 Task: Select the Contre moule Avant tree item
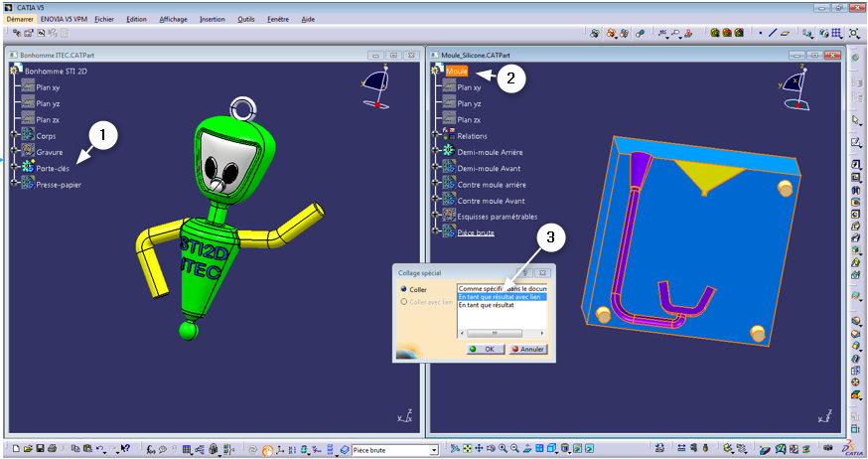click(x=491, y=201)
